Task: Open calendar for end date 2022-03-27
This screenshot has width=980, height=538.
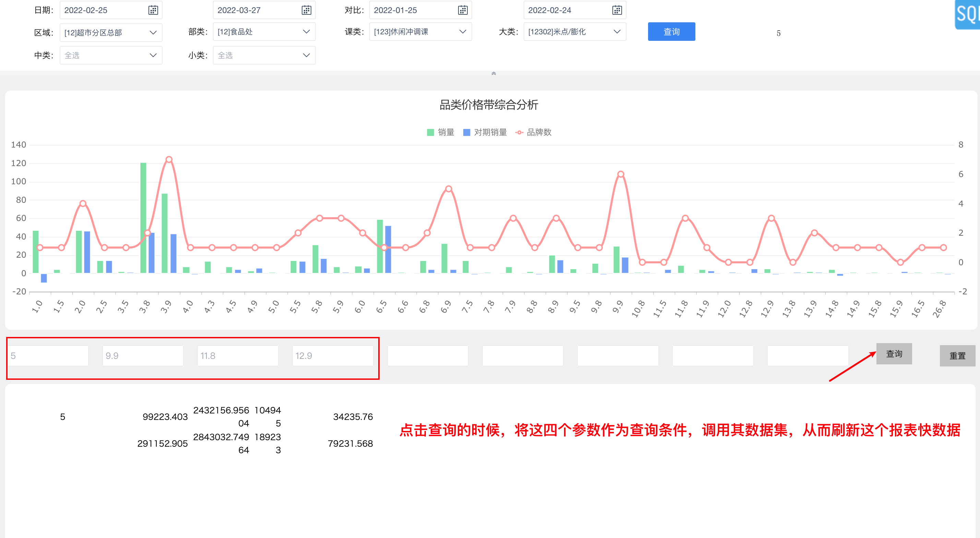Action: click(x=306, y=10)
